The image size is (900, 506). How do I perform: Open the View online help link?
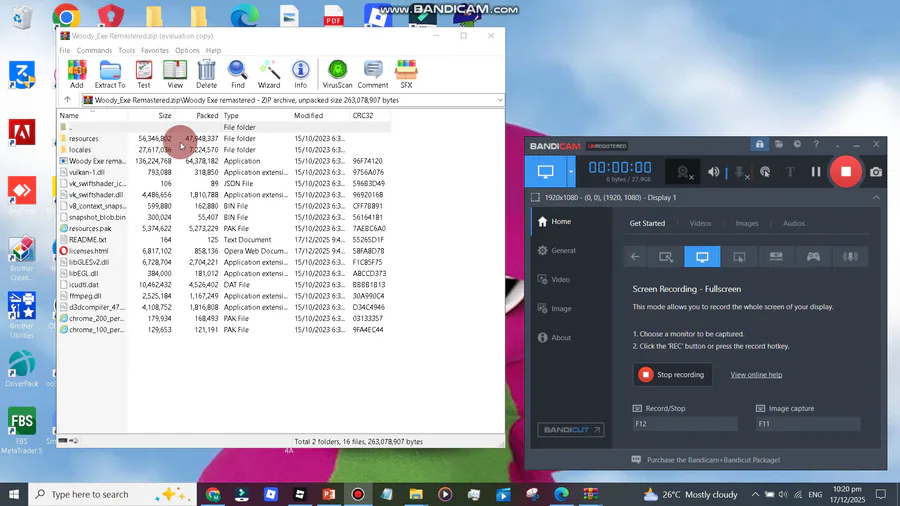tap(756, 375)
